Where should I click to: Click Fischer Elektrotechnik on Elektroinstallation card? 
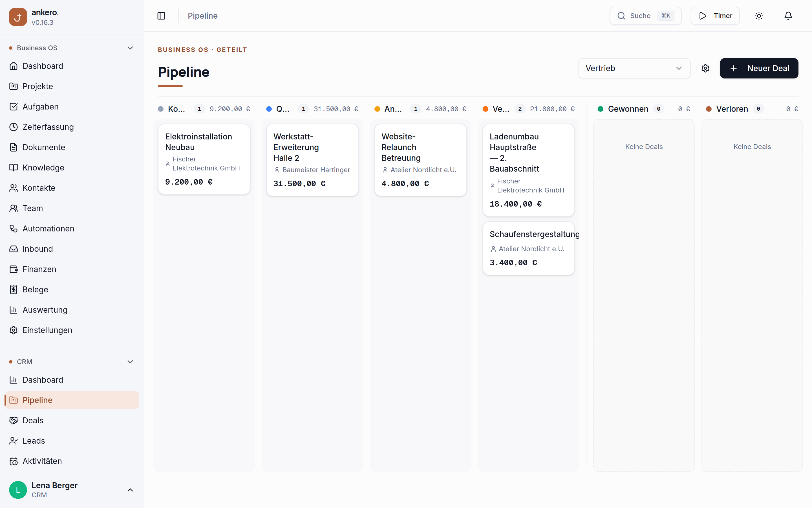tap(206, 164)
